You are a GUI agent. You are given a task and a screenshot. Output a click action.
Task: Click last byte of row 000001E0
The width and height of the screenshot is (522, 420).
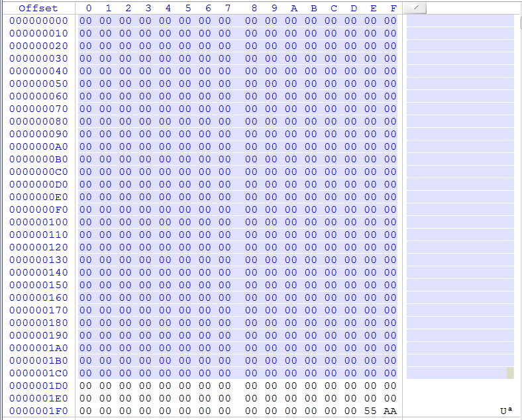pyautogui.click(x=390, y=398)
